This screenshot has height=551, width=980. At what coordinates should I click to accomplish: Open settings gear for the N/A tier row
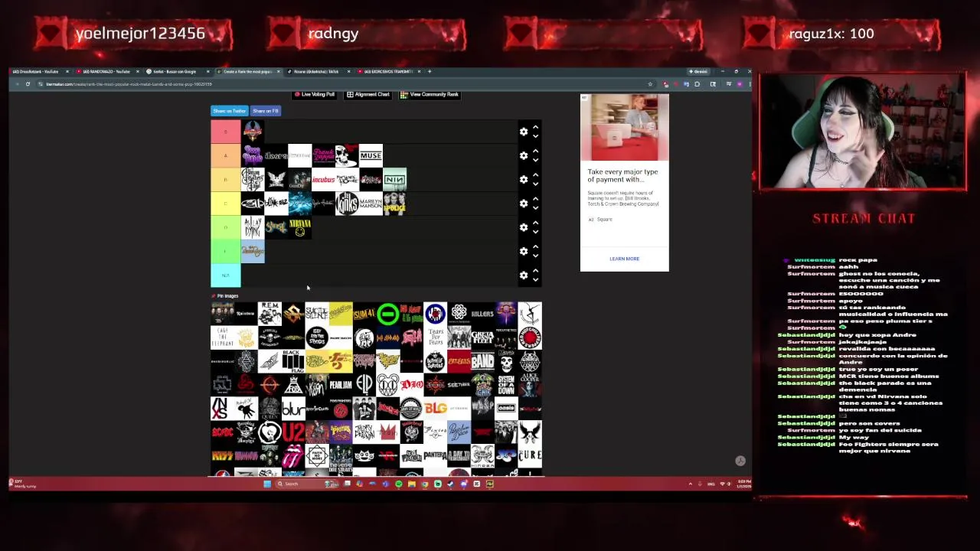point(524,275)
